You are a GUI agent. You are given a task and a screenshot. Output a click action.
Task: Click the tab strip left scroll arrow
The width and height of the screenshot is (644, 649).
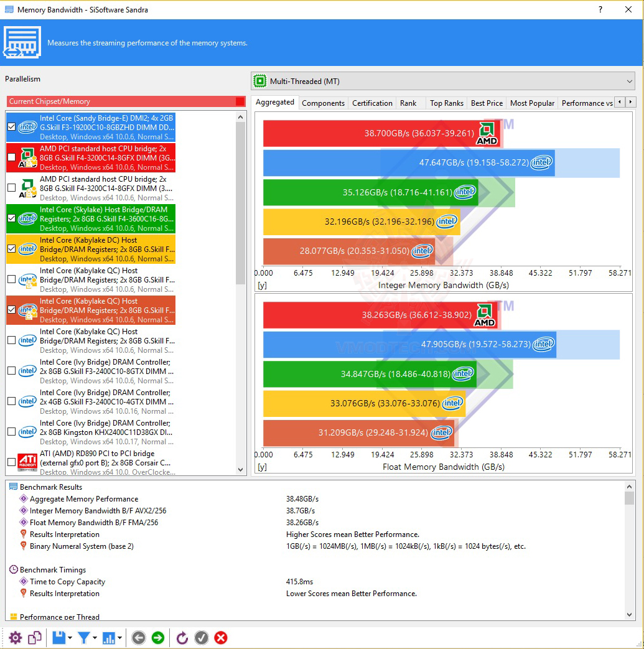pos(620,102)
